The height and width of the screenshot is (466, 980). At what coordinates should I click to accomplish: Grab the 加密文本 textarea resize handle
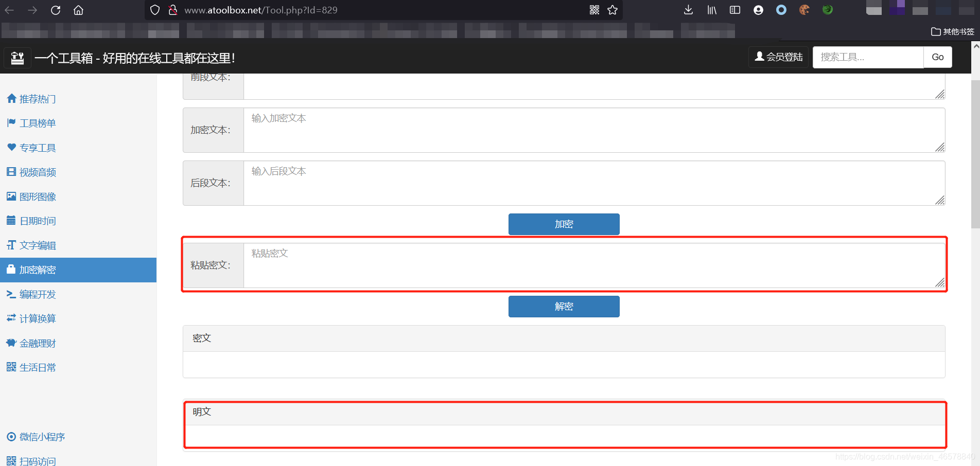tap(940, 147)
